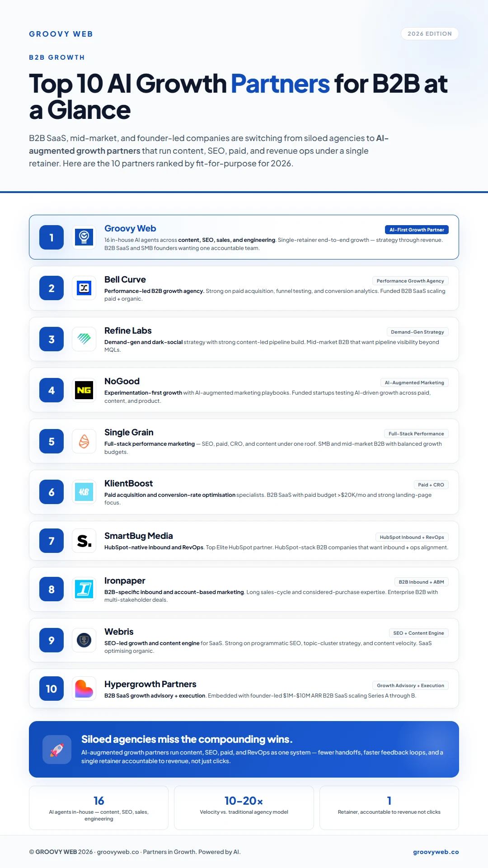Click the Demand-Gen Strategy tag
Viewport: 488px width, 868px height.
[x=418, y=332]
